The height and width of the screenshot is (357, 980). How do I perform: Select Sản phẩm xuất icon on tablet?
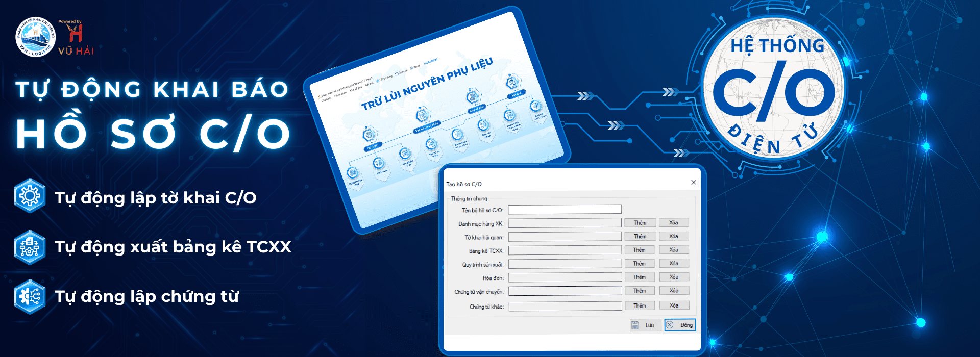click(405, 153)
